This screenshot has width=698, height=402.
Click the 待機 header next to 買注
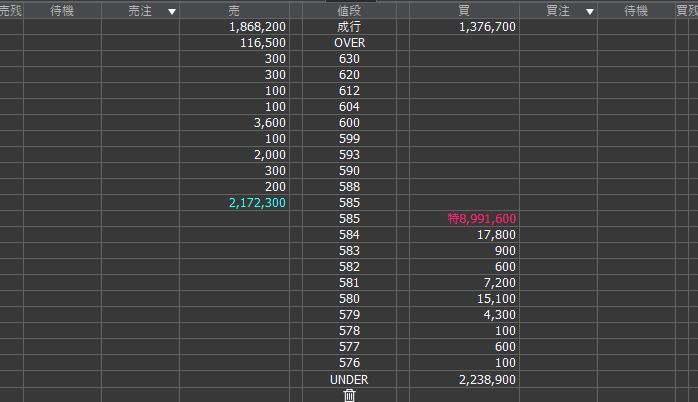(x=636, y=11)
